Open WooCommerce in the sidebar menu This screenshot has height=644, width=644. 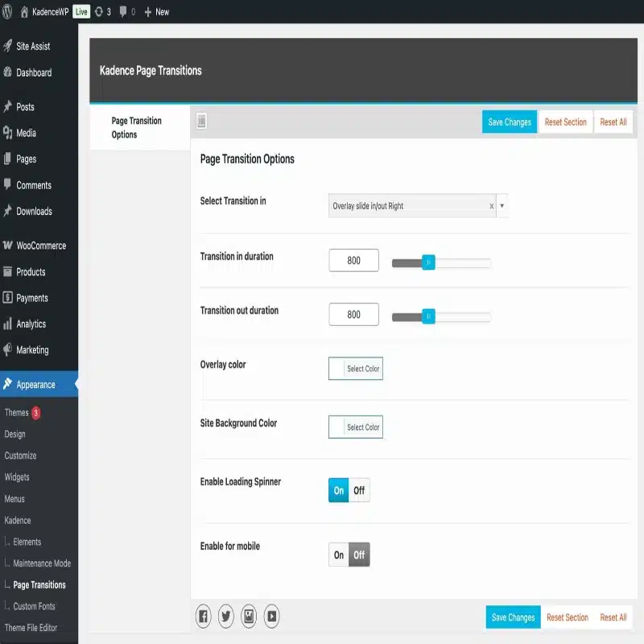(40, 246)
